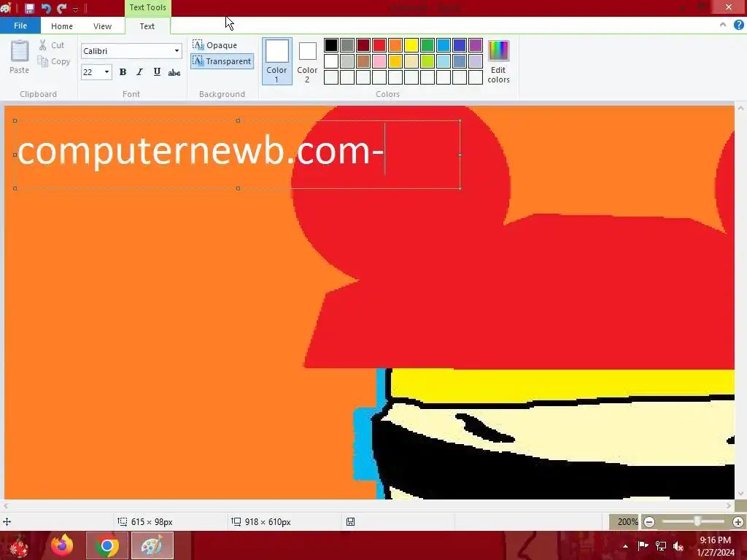Click the Copy command
This screenshot has height=560, width=747.
tap(54, 61)
